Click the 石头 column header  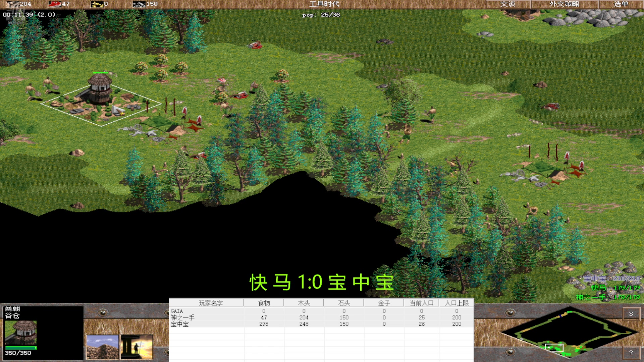point(344,303)
